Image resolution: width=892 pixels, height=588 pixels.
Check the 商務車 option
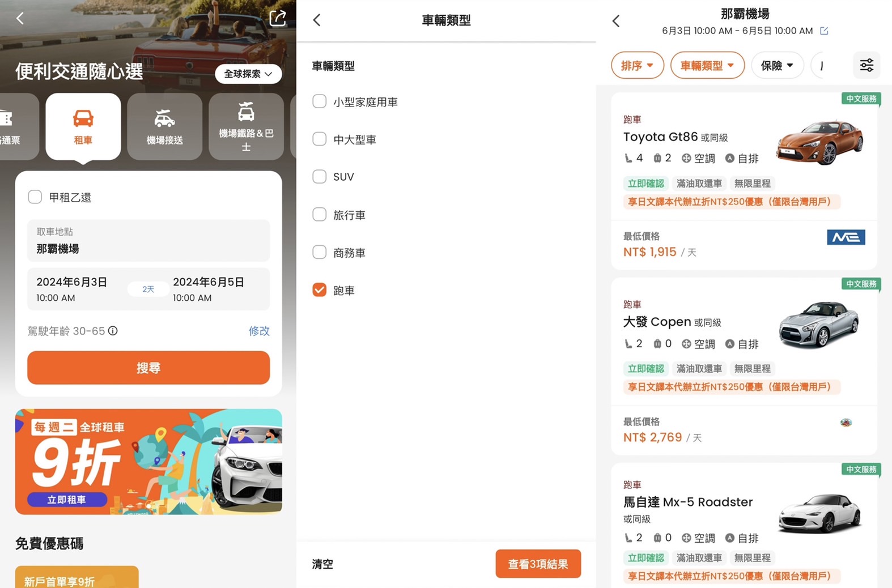tap(320, 252)
